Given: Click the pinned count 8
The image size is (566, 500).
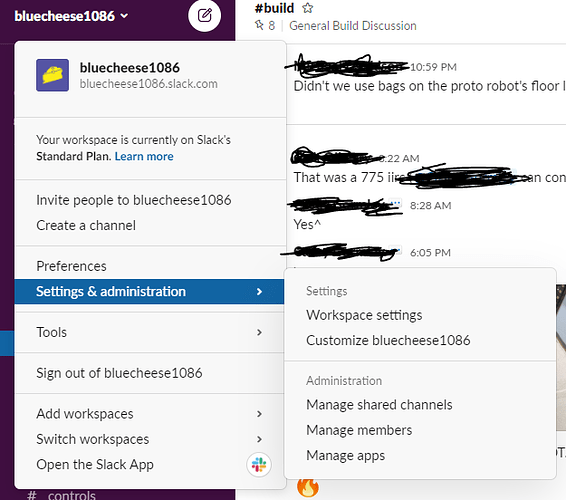Looking at the screenshot, I should click(271, 26).
